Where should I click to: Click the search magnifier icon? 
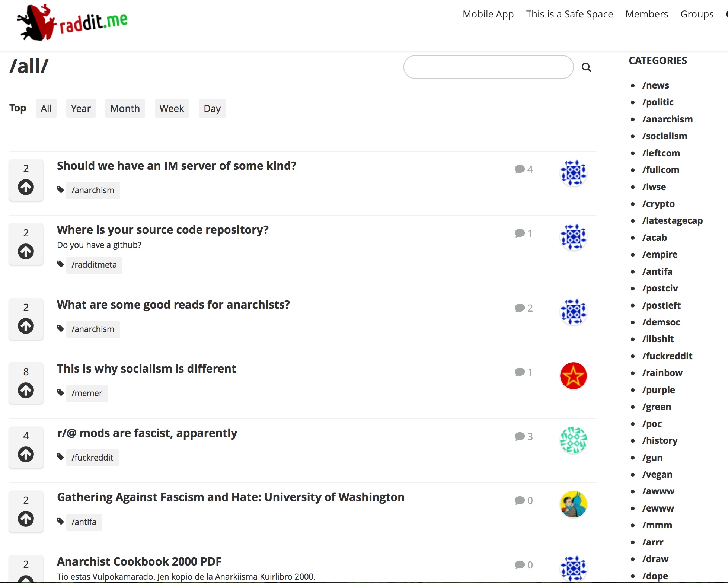[587, 67]
